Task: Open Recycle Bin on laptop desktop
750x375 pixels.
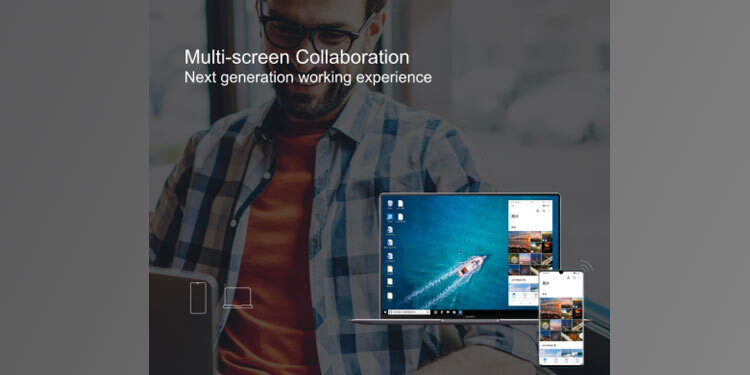Action: pos(390,204)
